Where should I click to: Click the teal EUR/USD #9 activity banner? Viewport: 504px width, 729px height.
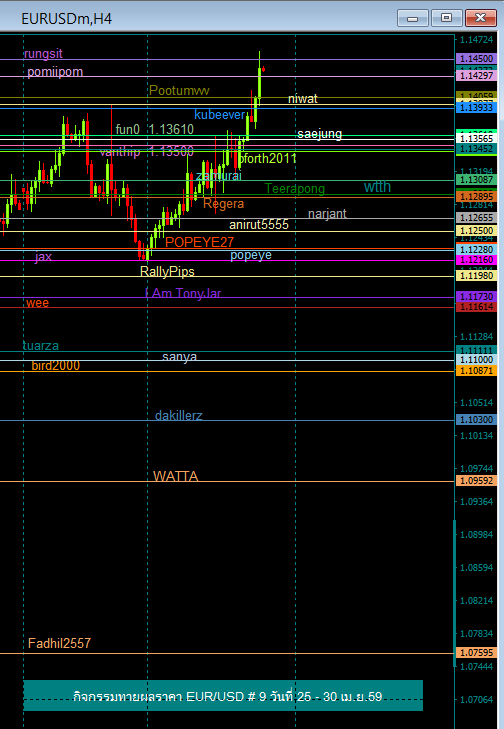point(223,696)
